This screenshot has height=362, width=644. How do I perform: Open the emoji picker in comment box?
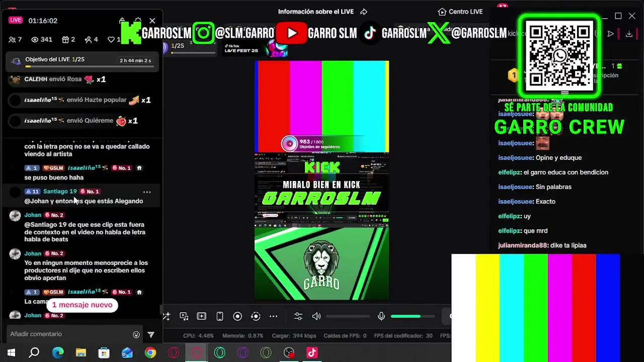[136, 334]
